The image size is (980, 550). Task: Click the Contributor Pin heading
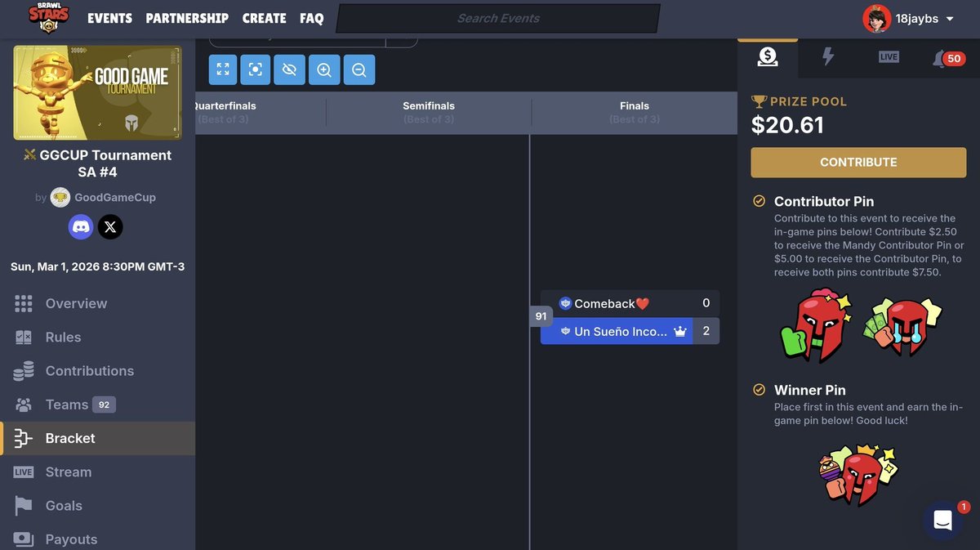(824, 201)
